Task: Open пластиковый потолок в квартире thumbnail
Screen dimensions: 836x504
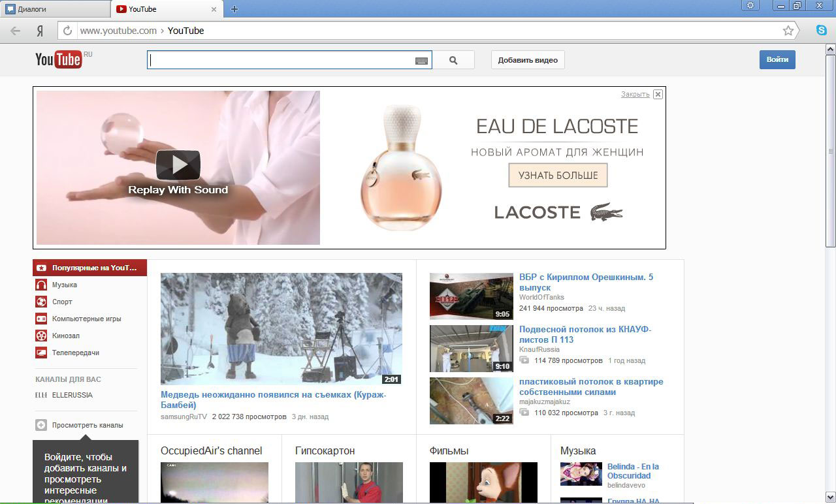Action: click(x=472, y=401)
